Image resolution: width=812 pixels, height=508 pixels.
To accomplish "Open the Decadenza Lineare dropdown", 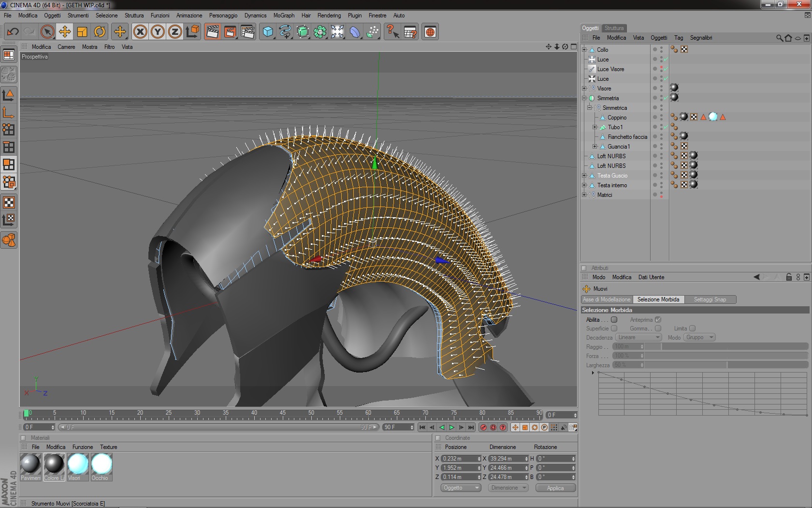I will tap(638, 337).
